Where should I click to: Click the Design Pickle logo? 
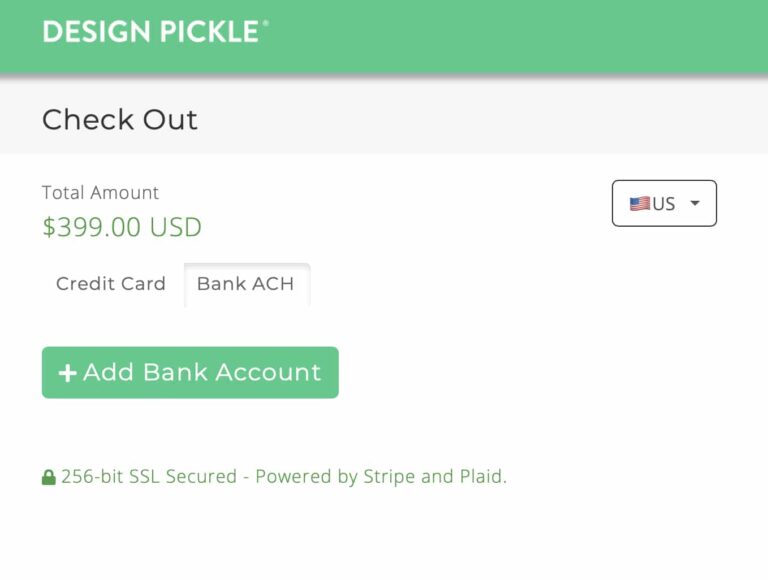click(155, 31)
